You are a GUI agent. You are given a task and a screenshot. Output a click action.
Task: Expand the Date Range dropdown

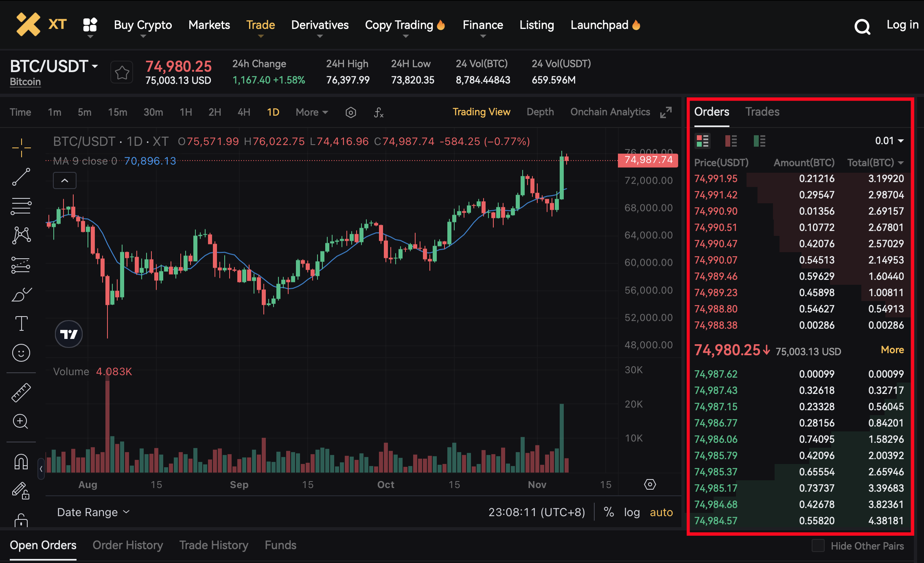coord(93,512)
